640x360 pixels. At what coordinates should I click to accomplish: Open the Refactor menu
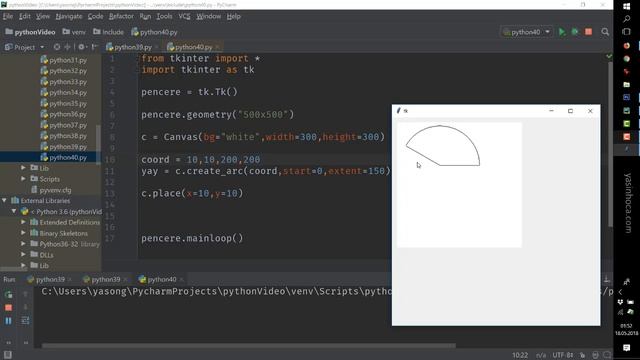[x=121, y=16]
